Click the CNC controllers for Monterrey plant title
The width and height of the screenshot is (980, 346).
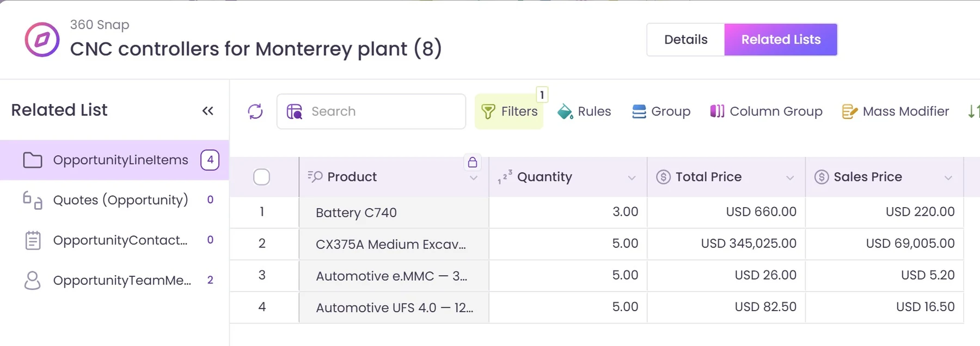pos(256,49)
